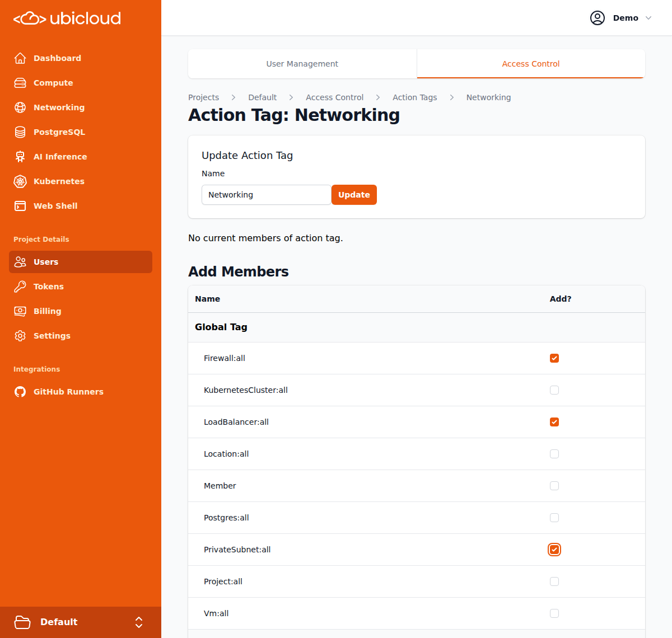This screenshot has height=638, width=672.
Task: Check the Location:all checkbox
Action: [x=554, y=454]
